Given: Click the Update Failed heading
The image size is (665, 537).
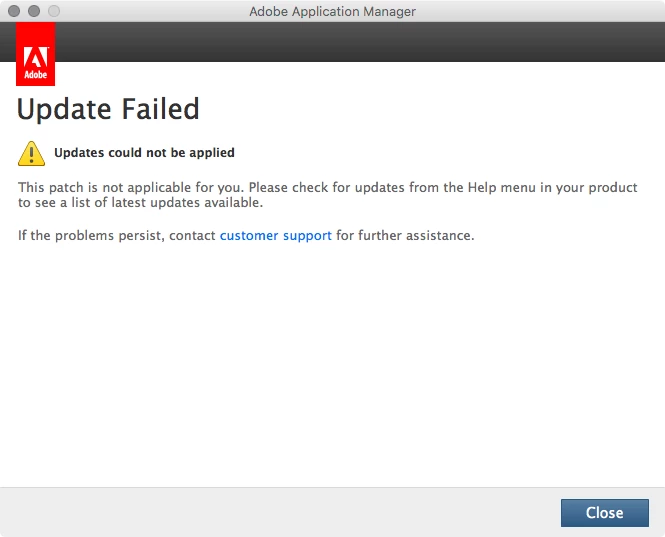Looking at the screenshot, I should point(108,109).
